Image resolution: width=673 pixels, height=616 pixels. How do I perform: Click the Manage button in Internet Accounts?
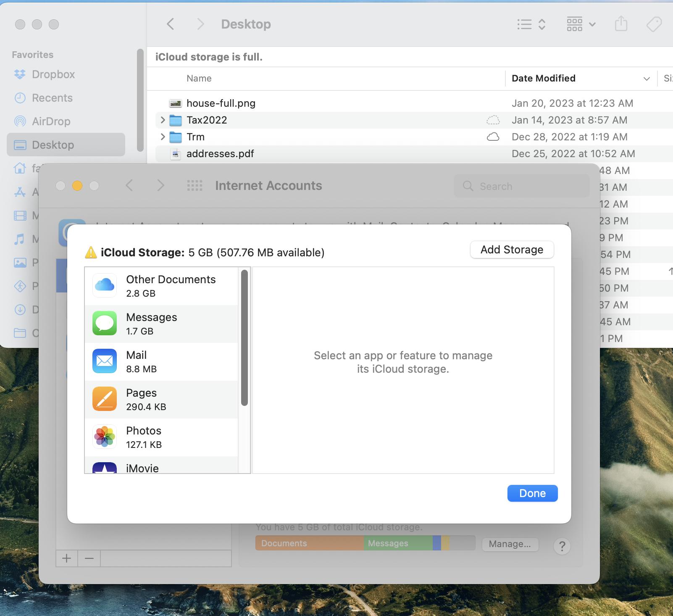point(510,544)
